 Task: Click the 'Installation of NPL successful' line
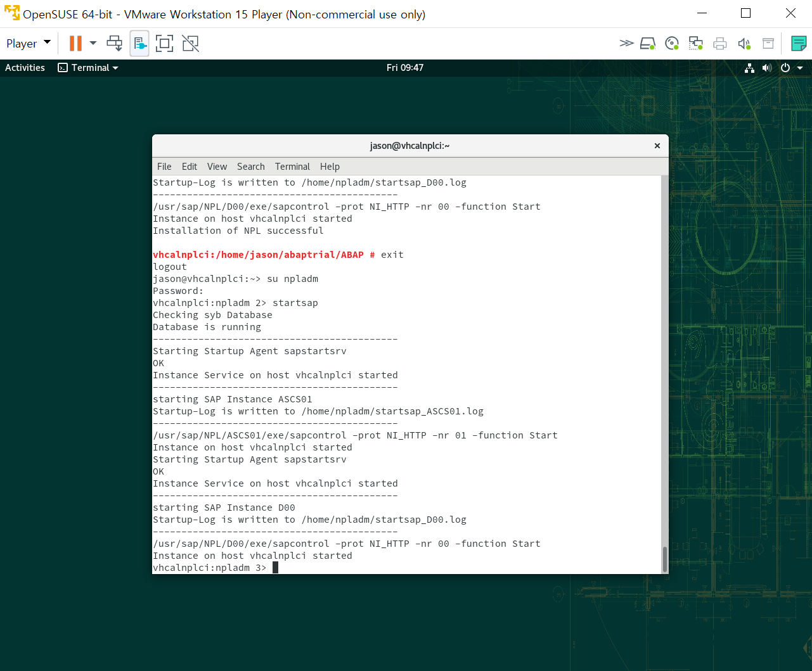point(238,231)
